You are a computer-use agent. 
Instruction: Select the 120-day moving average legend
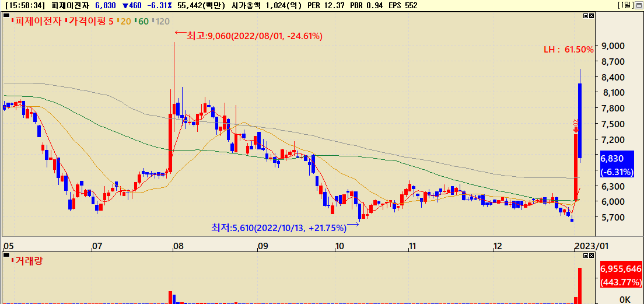pos(162,22)
